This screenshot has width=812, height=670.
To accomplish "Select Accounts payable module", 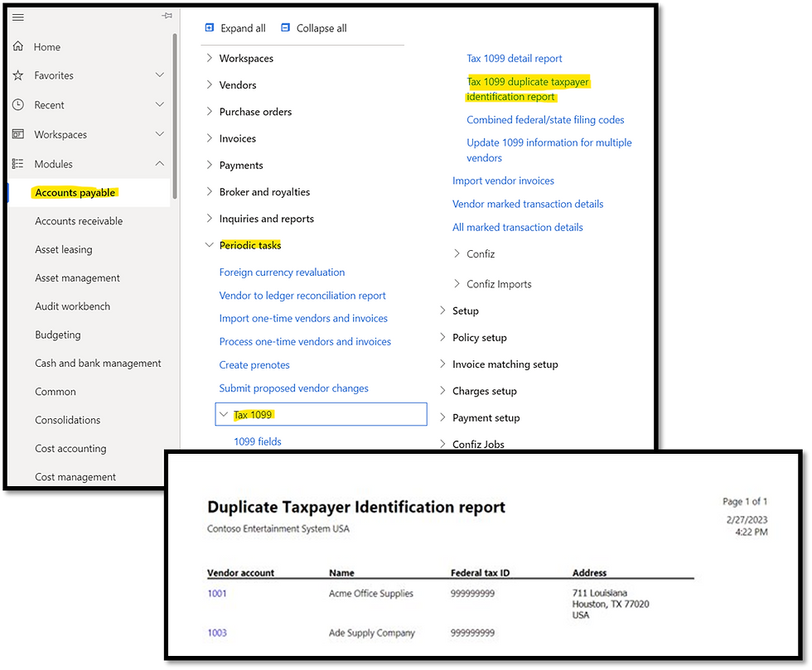I will point(75,193).
